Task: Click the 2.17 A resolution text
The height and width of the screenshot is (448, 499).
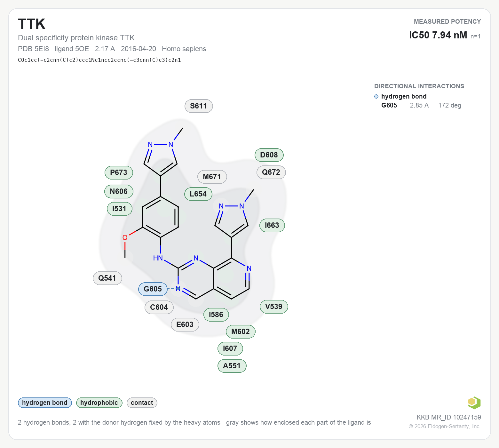Action: 105,49
